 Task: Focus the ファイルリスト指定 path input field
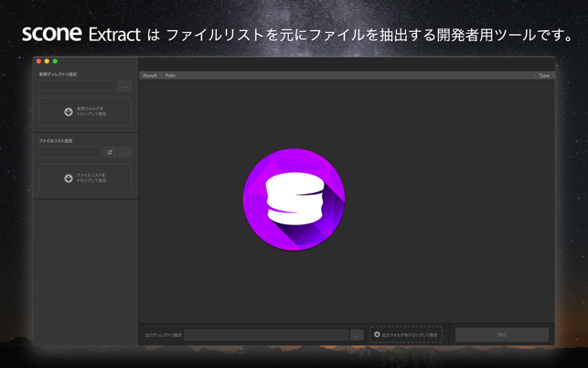coord(70,152)
